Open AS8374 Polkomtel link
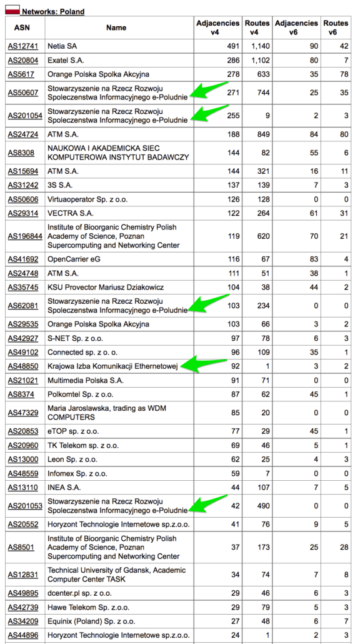Image resolution: width=353 pixels, height=644 pixels. [21, 395]
